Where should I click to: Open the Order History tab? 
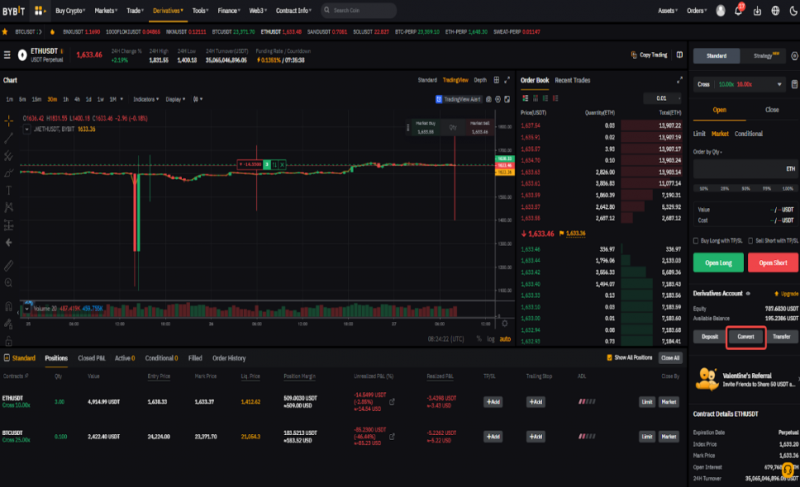[229, 358]
